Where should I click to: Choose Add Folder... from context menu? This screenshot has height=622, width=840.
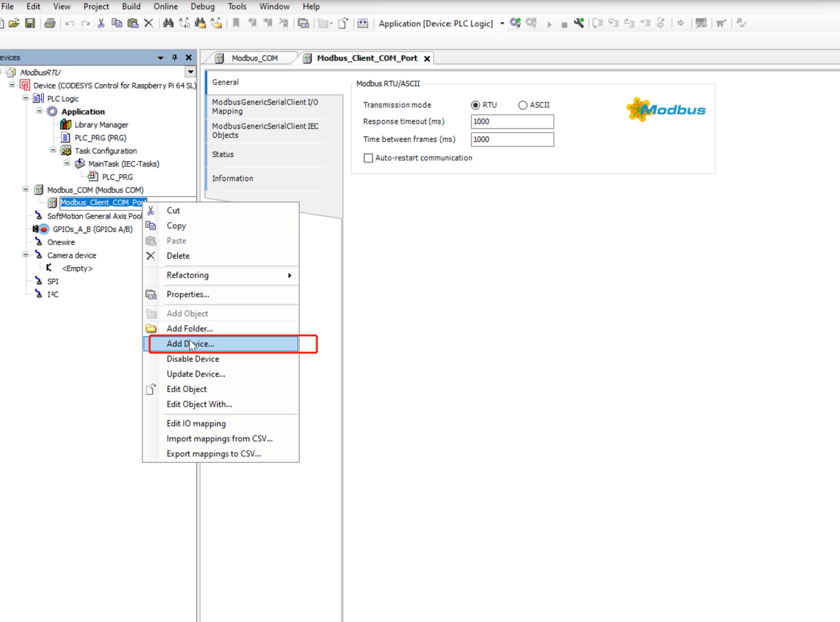tap(221, 328)
